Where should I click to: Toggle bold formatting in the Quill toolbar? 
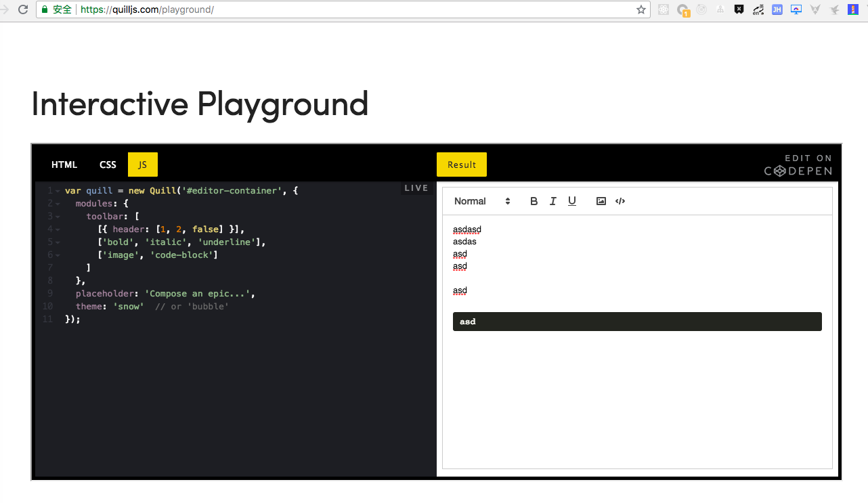[534, 201]
